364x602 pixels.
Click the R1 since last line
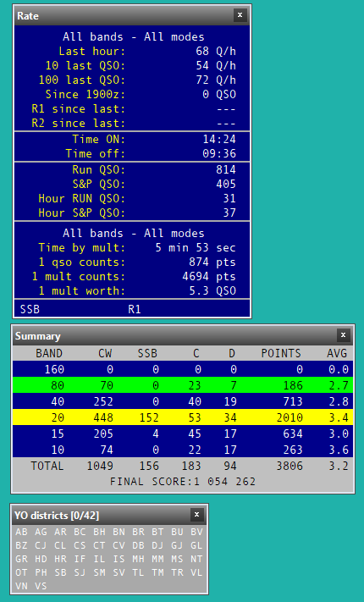pos(132,109)
